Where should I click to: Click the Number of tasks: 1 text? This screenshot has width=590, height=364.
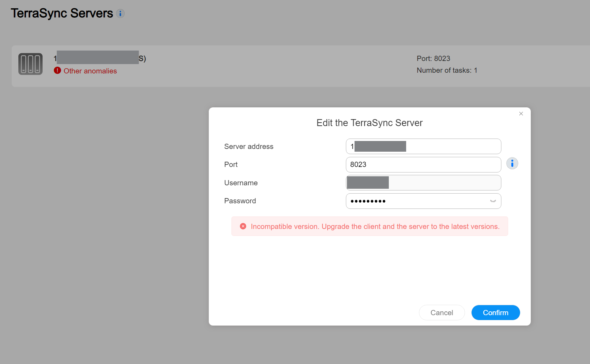447,70
